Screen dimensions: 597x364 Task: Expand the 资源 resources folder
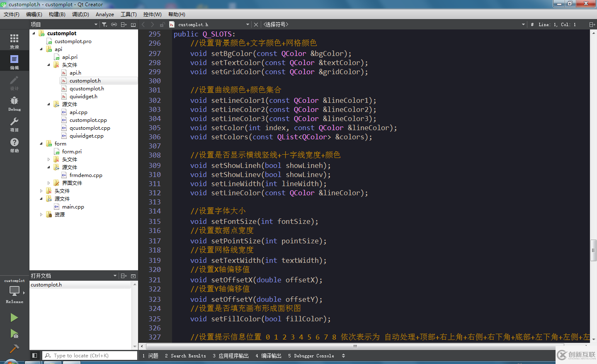click(x=41, y=214)
